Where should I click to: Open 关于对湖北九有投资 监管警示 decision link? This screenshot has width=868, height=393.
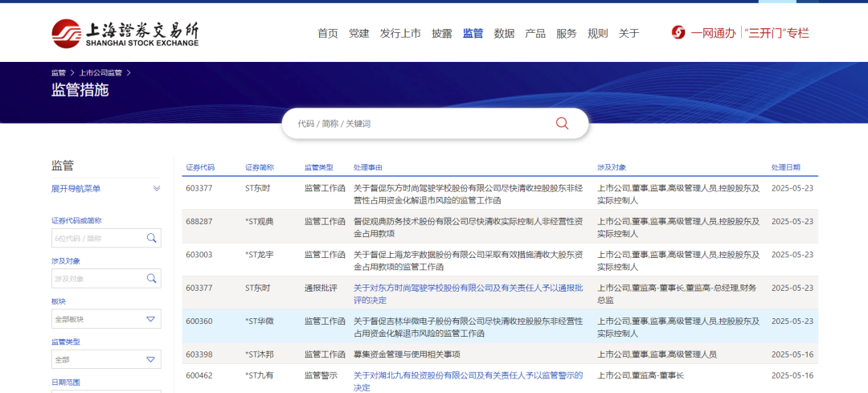(469, 382)
